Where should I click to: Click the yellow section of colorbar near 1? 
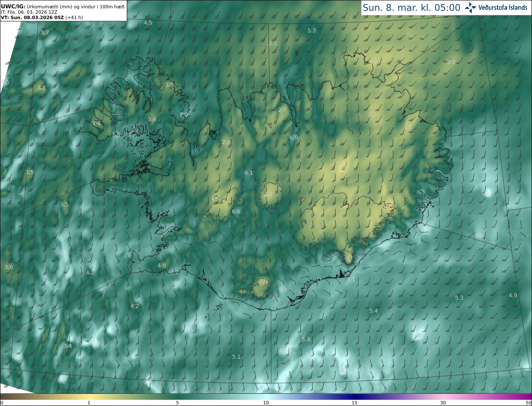tap(89, 396)
